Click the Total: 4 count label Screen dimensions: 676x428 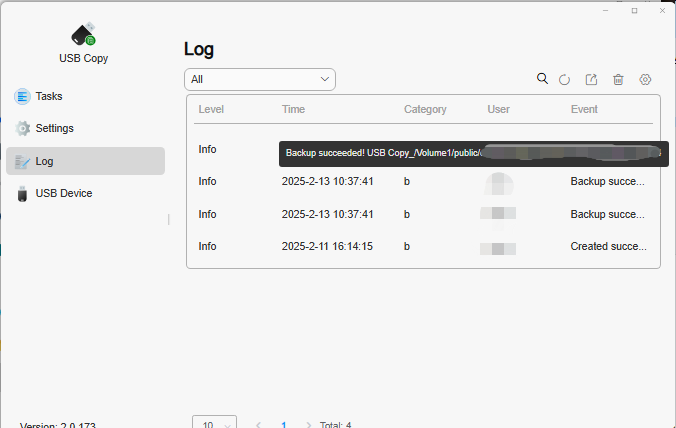335,425
